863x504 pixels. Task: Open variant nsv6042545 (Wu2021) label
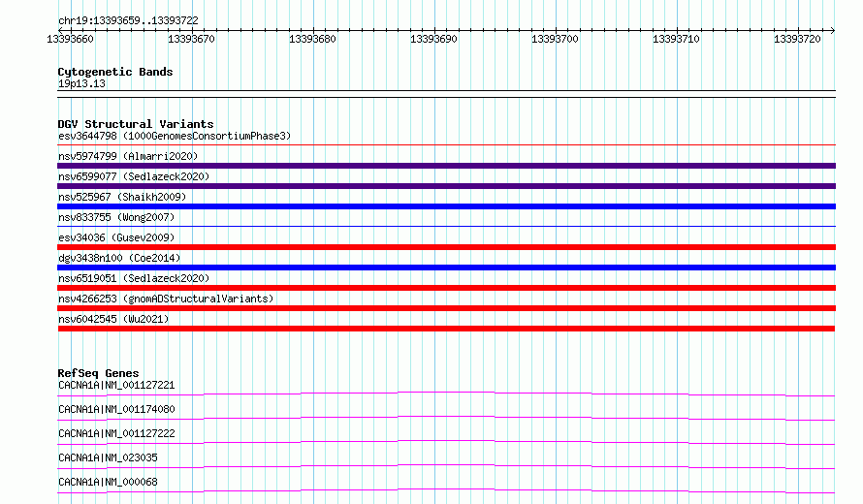tap(113, 319)
